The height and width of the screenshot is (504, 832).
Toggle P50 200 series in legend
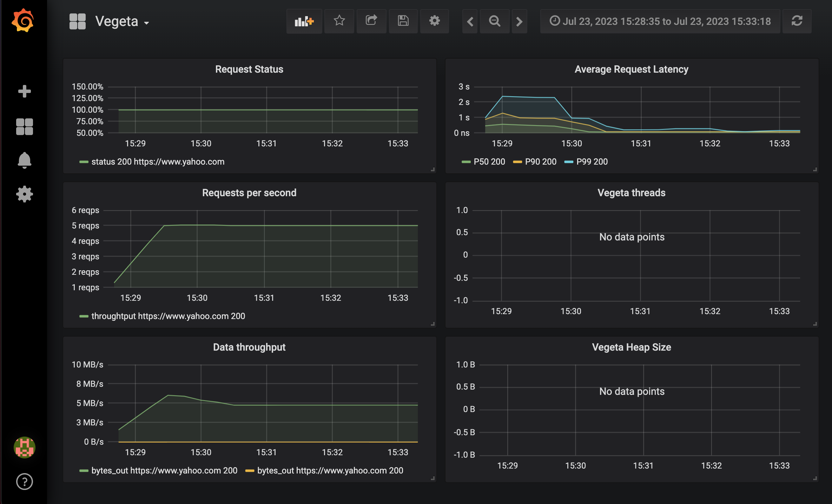pyautogui.click(x=489, y=162)
